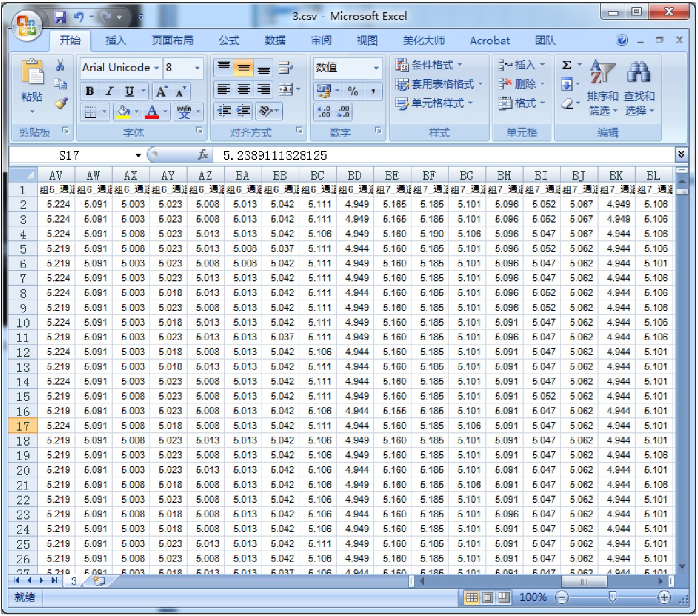Image resolution: width=698 pixels, height=616 pixels.
Task: Click the 插入 insert cells button
Action: click(521, 65)
